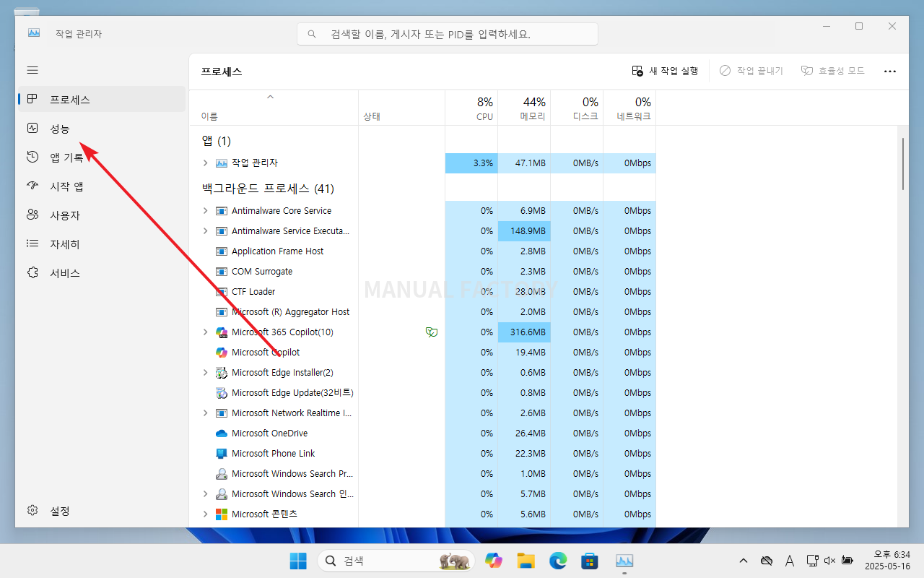Click into the search box for name or PID
The width and height of the screenshot is (924, 578).
[448, 34]
